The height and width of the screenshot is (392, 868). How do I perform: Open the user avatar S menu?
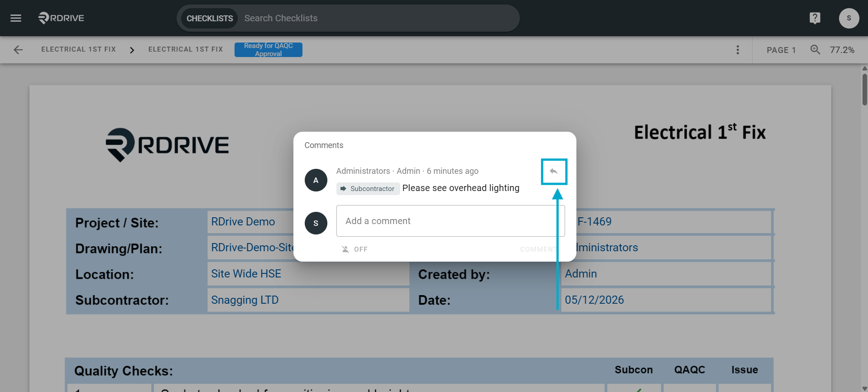tap(849, 18)
